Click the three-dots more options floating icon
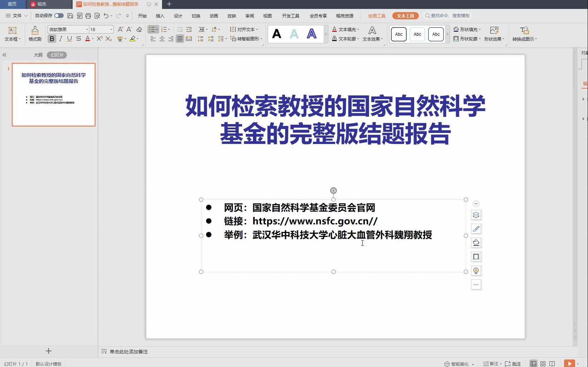 tap(476, 284)
